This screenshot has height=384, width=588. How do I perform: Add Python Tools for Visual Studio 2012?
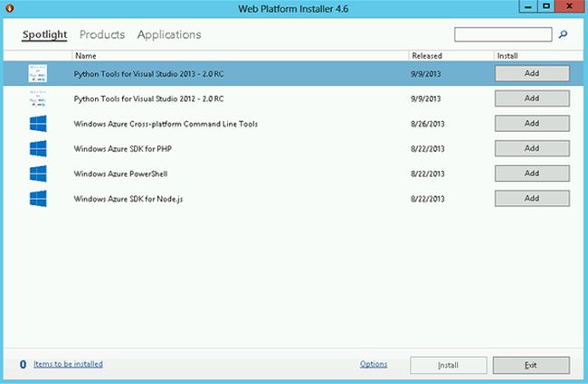click(532, 98)
